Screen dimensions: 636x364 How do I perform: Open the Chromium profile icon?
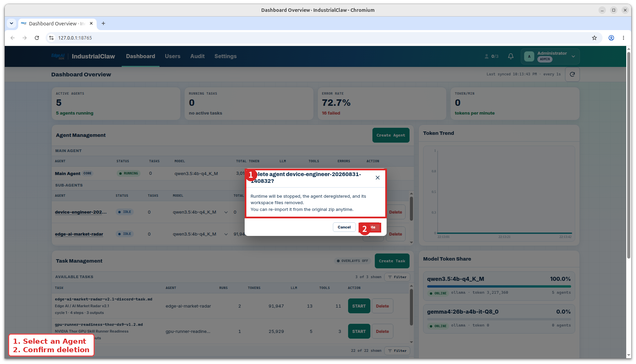point(611,38)
